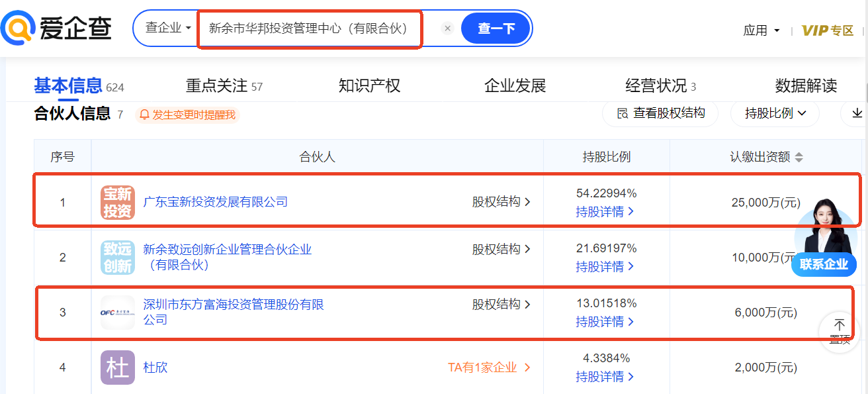Toggle 发生变更时提醒我 bell reminder
This screenshot has width=868, height=394.
point(187,115)
